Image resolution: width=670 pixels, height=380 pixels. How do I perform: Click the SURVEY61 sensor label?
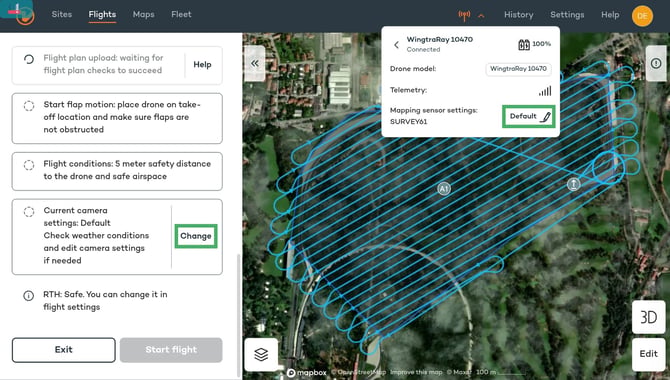(x=408, y=122)
